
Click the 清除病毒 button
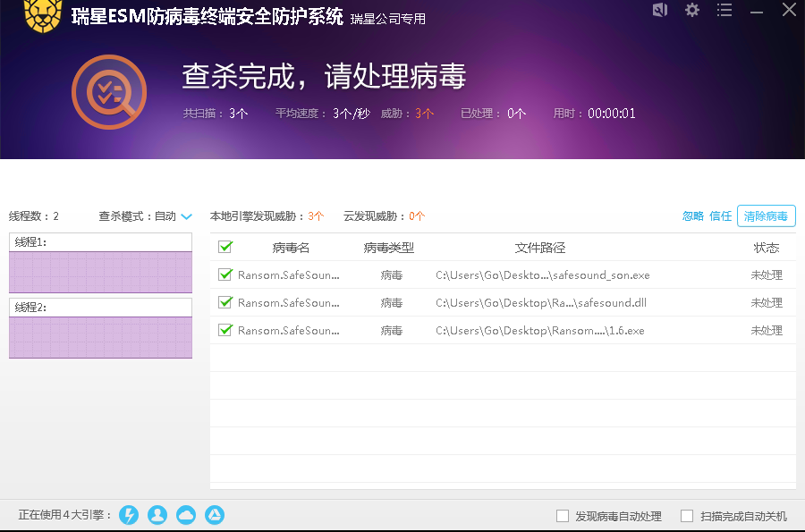[766, 216]
